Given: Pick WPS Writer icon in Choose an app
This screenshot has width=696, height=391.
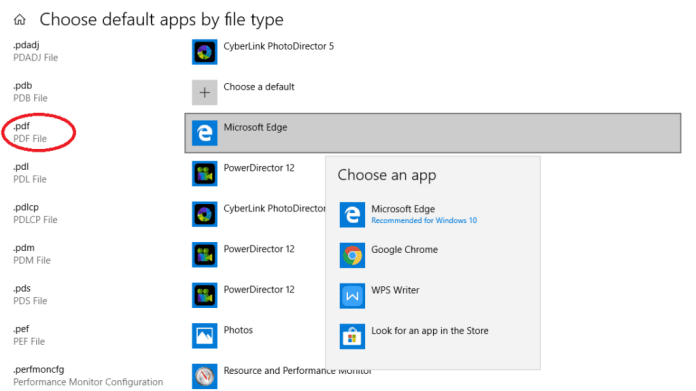Looking at the screenshot, I should pos(352,296).
